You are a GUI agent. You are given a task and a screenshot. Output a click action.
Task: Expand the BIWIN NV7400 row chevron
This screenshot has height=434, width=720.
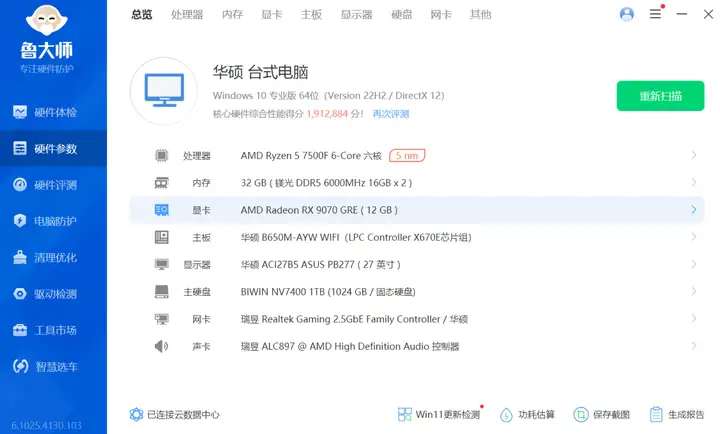pos(694,291)
